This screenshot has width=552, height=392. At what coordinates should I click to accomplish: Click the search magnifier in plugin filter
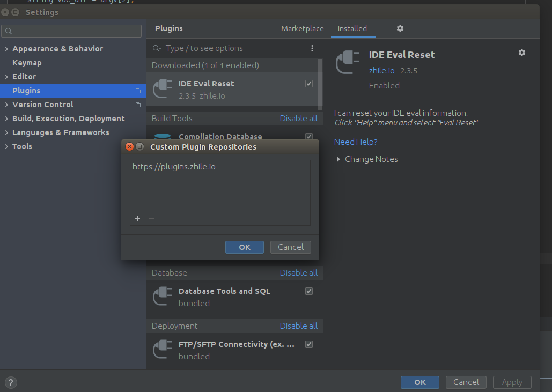tap(157, 48)
